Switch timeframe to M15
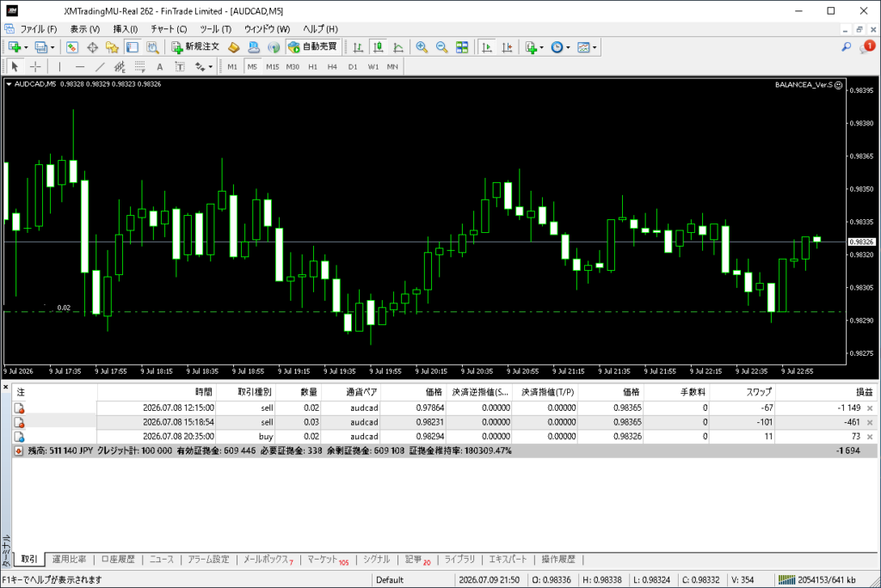This screenshot has width=881, height=588. click(x=273, y=67)
